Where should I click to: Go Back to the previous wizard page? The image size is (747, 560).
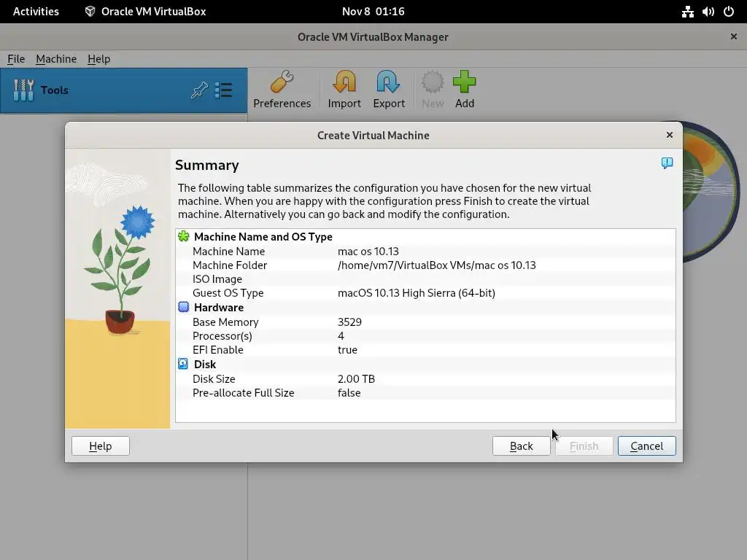point(521,446)
